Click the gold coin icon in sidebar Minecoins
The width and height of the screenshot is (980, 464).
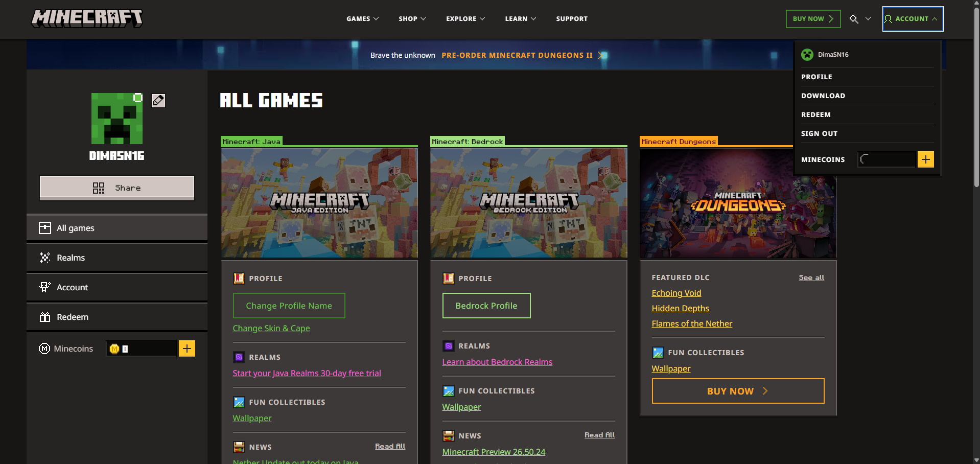[114, 349]
